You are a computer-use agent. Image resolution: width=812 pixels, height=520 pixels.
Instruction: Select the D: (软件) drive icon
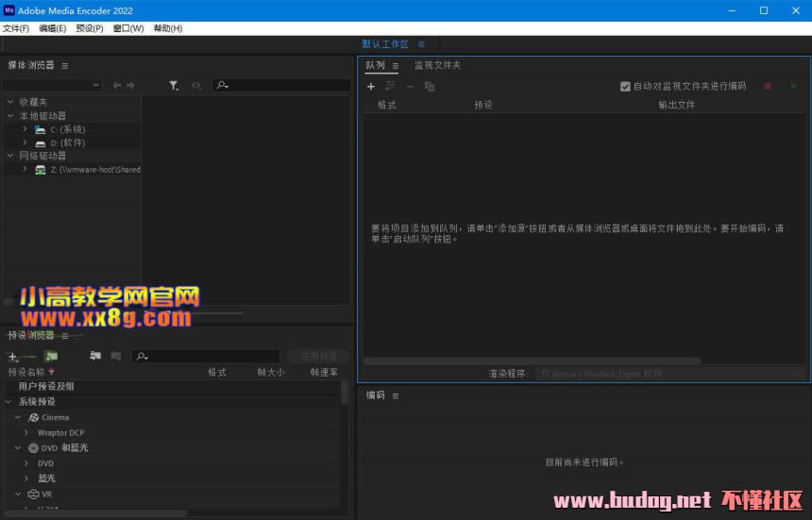pyautogui.click(x=40, y=143)
